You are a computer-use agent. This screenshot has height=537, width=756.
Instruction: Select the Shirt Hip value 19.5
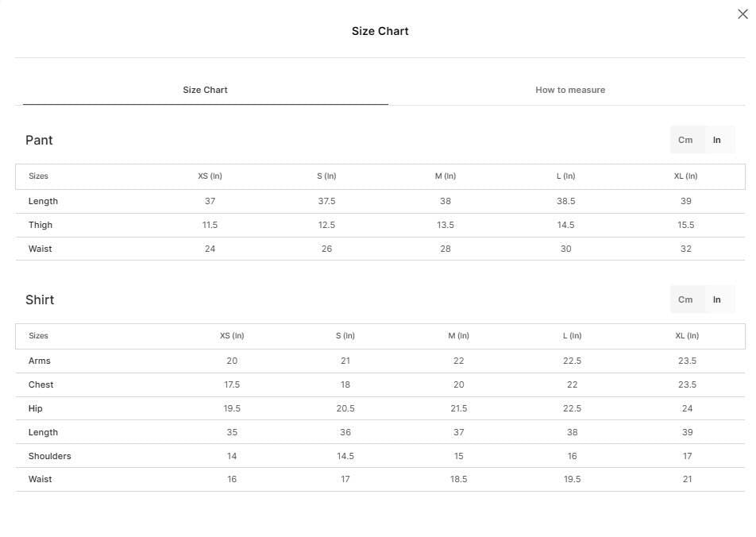232,408
